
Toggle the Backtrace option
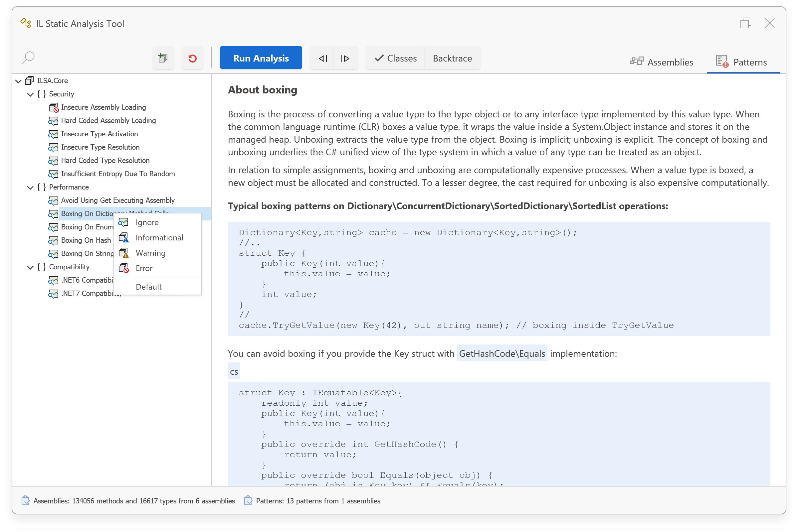click(x=452, y=59)
